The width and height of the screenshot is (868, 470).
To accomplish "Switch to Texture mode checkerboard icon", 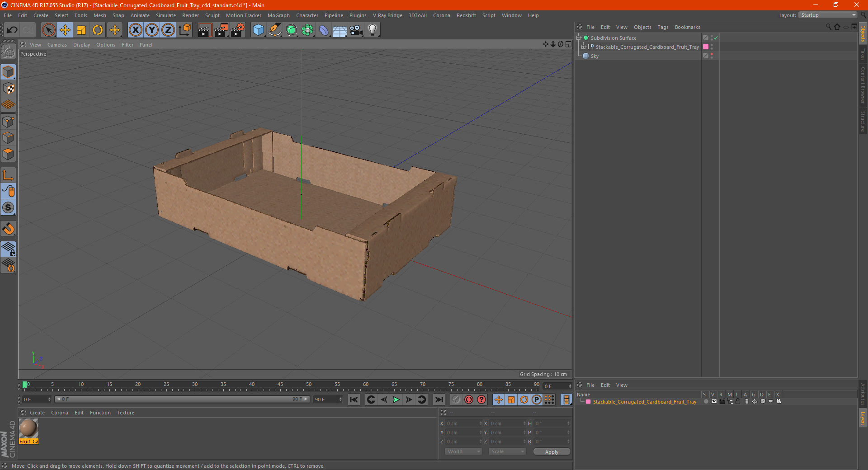I will 8,89.
